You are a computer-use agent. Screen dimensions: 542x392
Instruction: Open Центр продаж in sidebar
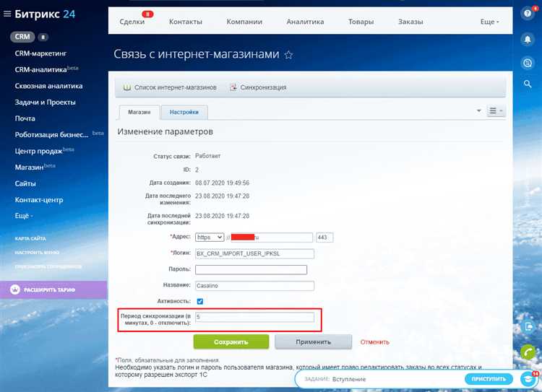[x=39, y=151]
